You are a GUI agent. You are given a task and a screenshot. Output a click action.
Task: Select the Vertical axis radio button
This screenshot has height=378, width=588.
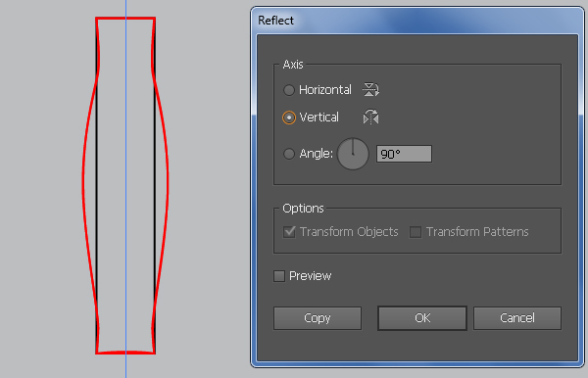coord(289,118)
